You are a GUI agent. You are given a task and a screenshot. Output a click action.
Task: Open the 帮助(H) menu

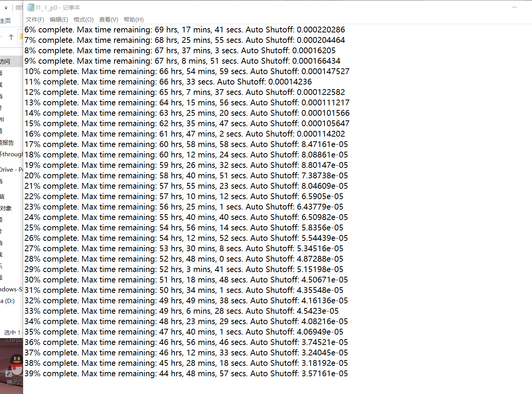pyautogui.click(x=134, y=19)
